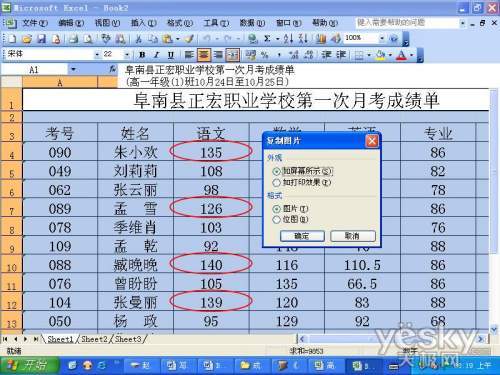Click the Align Right icon

(218, 55)
